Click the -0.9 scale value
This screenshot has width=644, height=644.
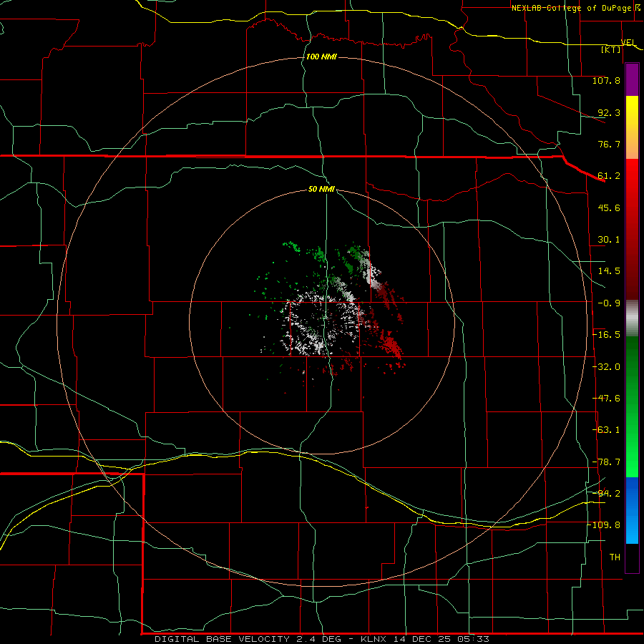(x=609, y=303)
